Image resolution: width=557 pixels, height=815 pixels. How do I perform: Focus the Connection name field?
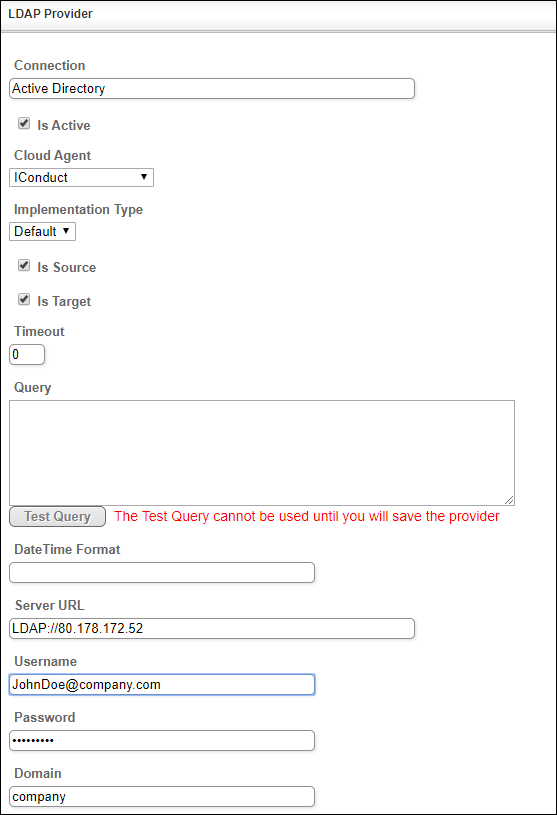[212, 88]
